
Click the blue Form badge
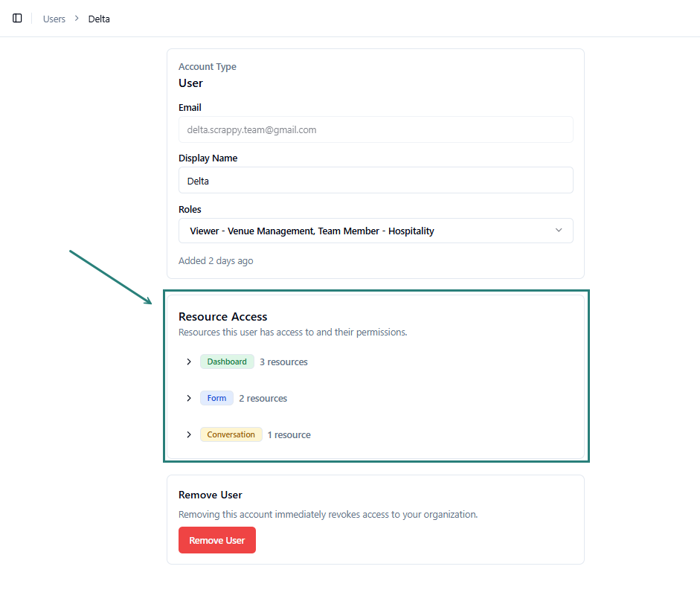pyautogui.click(x=216, y=398)
